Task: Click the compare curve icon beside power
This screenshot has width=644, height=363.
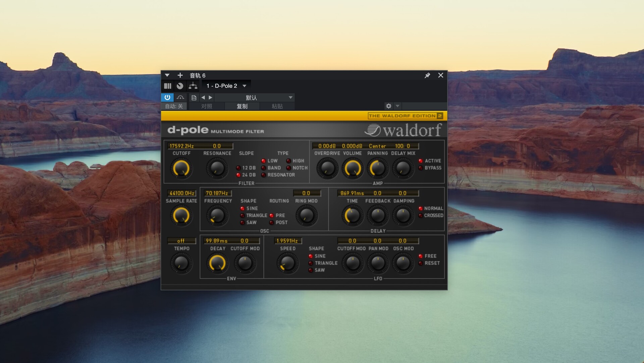Action: (180, 98)
